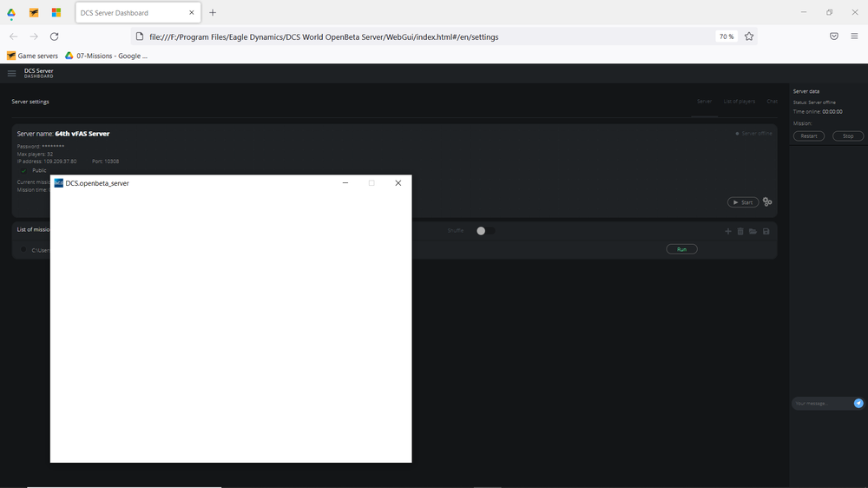
Task: Open the 07-Missions Google bookmark
Action: 106,56
